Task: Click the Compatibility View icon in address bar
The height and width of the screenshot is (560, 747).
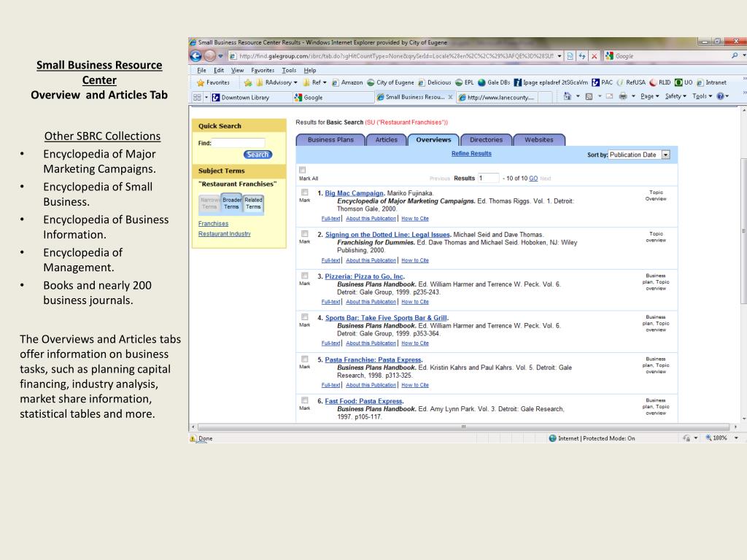Action: [570, 56]
